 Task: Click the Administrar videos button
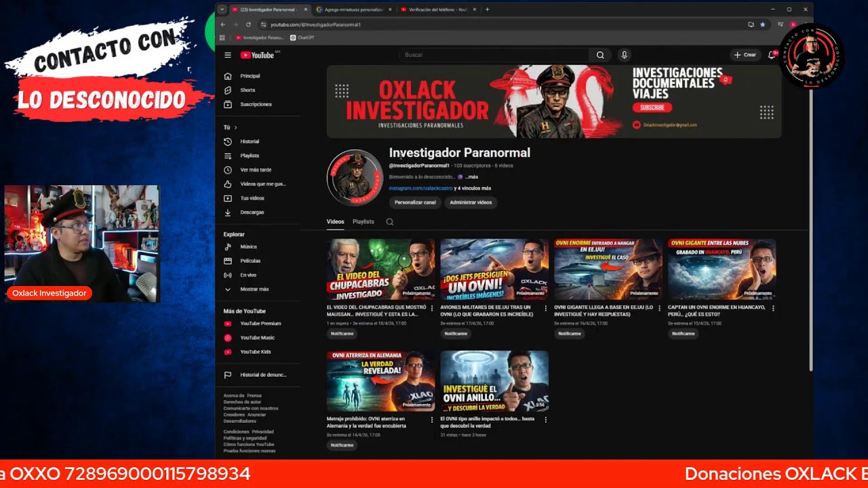(x=471, y=202)
